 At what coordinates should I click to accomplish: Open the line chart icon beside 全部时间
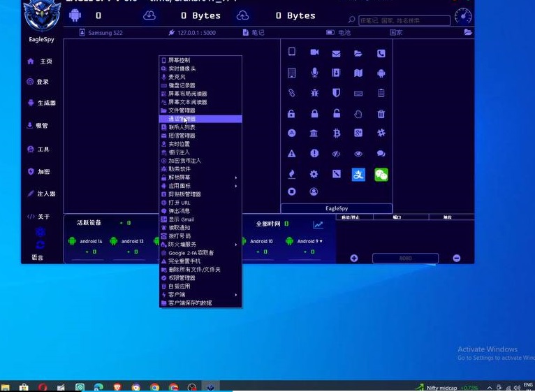coord(318,224)
